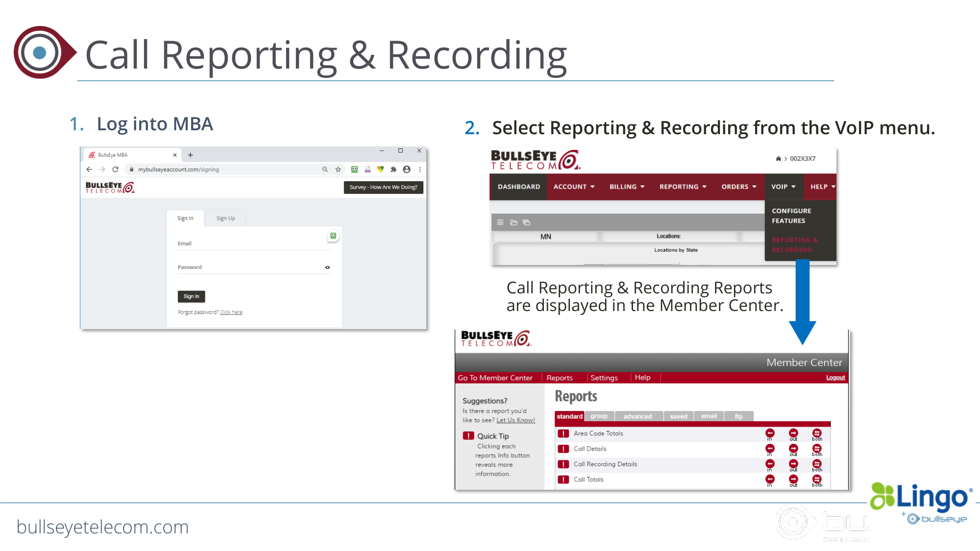The image size is (980, 551).
Task: Bookmark the page with the star icon
Action: (x=338, y=169)
